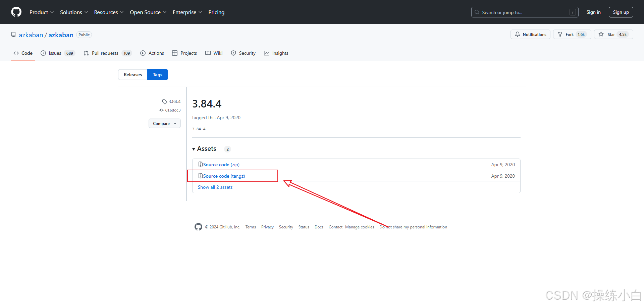This screenshot has height=306, width=644.
Task: Switch to the Releases view
Action: pyautogui.click(x=133, y=75)
